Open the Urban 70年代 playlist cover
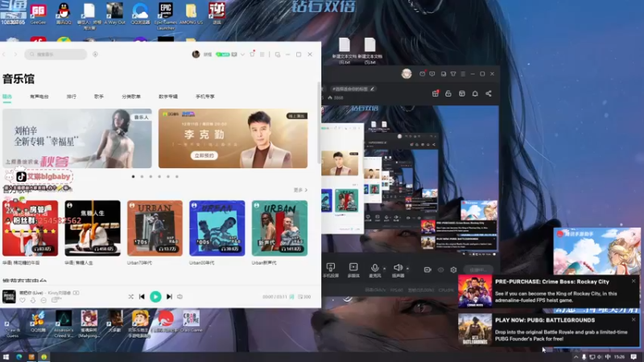Image resolution: width=644 pixels, height=362 pixels. (x=155, y=228)
